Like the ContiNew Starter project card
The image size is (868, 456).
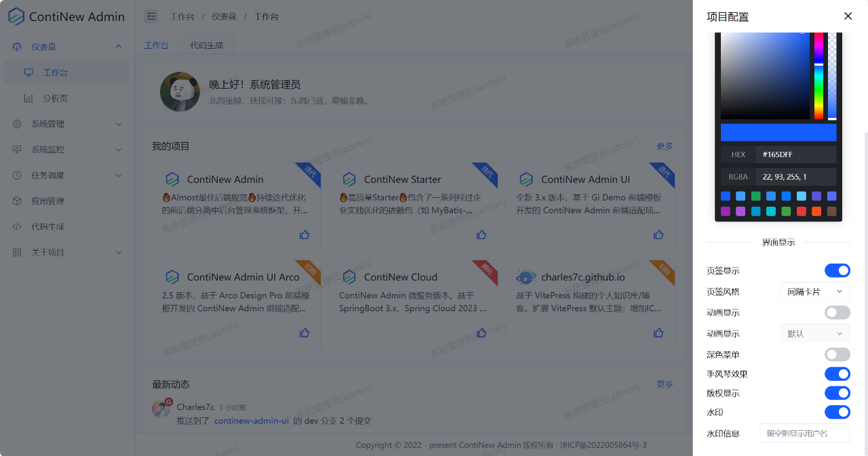(x=481, y=235)
